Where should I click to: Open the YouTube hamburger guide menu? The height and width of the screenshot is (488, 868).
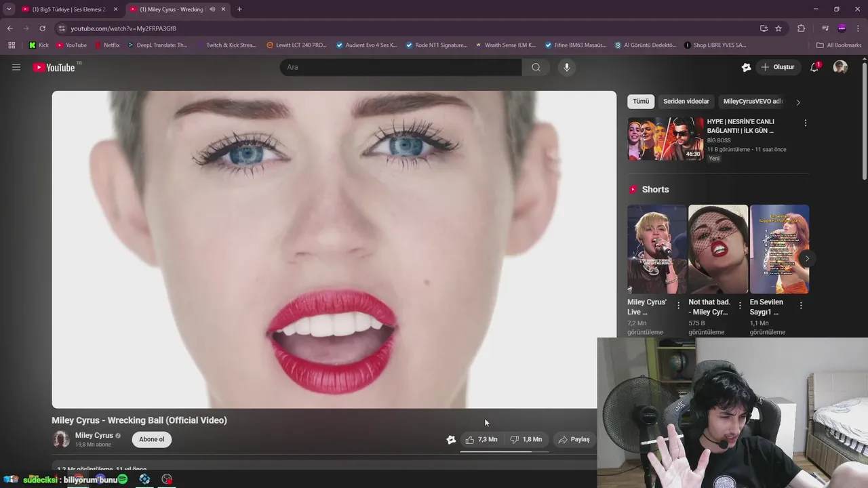[16, 67]
